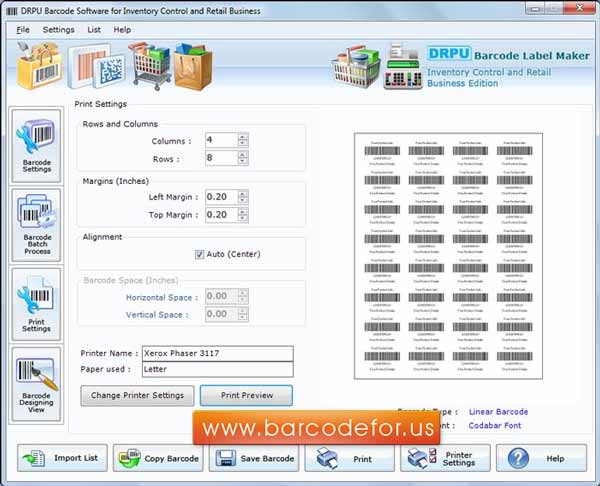Click Change Printer Settings button
This screenshot has width=600, height=486.
(x=137, y=396)
